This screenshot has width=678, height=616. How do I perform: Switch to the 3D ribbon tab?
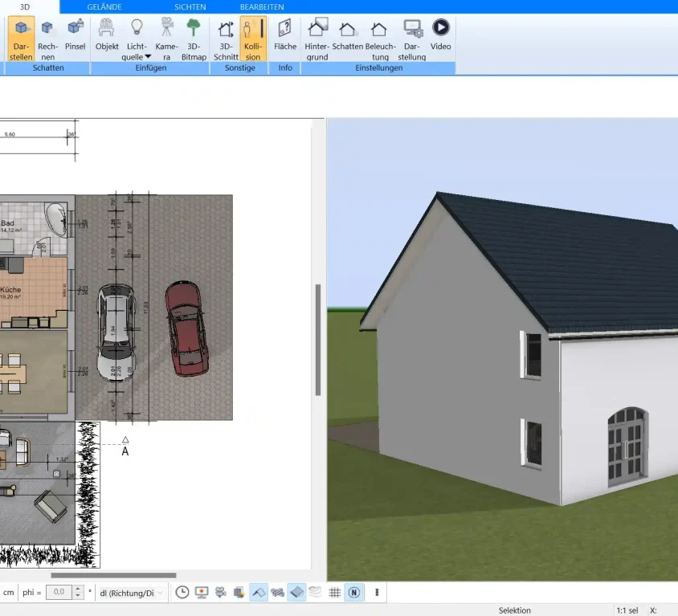pos(25,7)
